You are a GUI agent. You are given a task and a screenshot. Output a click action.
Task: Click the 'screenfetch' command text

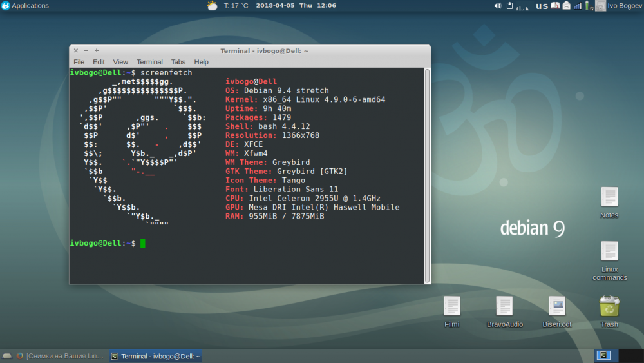pyautogui.click(x=166, y=72)
